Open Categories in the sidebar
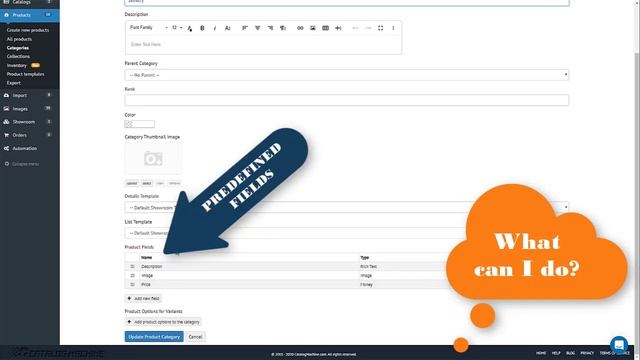The width and height of the screenshot is (640, 360). pos(18,48)
